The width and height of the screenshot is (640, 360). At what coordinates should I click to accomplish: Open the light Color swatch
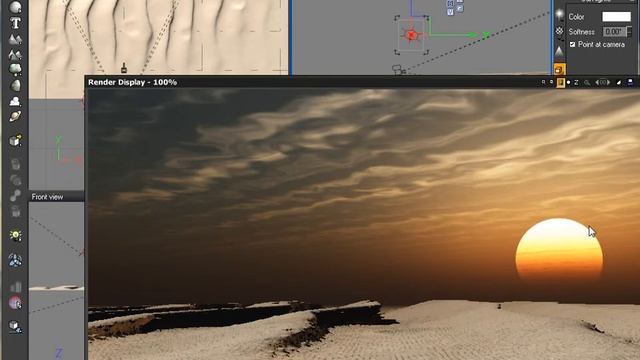point(617,17)
